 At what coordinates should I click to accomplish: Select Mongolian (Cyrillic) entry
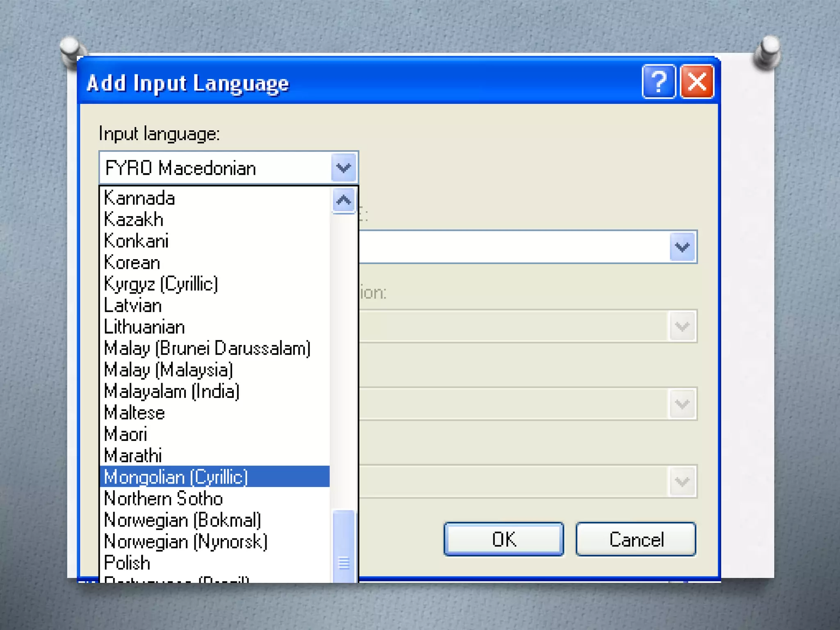[176, 477]
